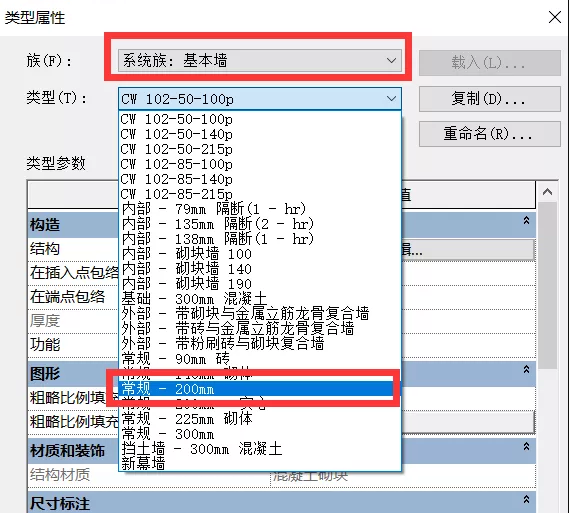Pick 内部 - 砌块墙 190 type

point(260,284)
